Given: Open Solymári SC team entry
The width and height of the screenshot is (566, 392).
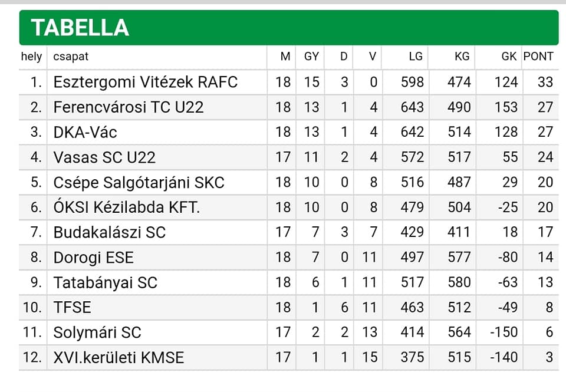Looking at the screenshot, I should [x=97, y=332].
